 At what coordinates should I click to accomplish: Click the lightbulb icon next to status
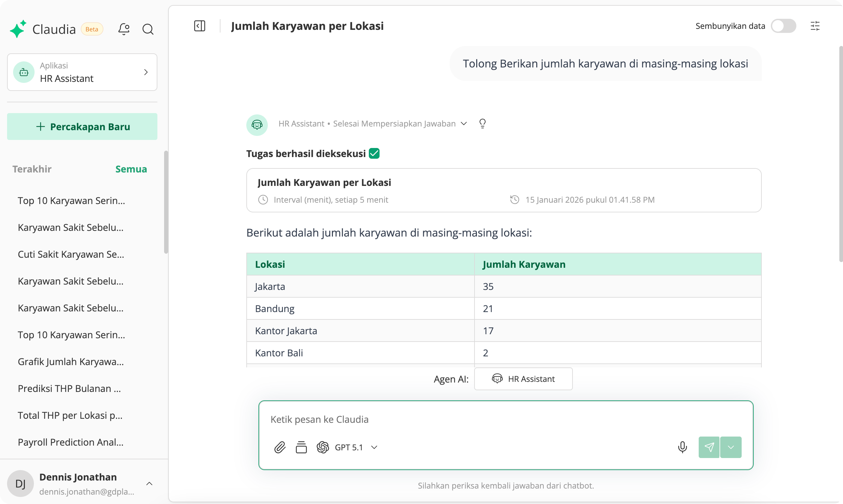click(482, 123)
